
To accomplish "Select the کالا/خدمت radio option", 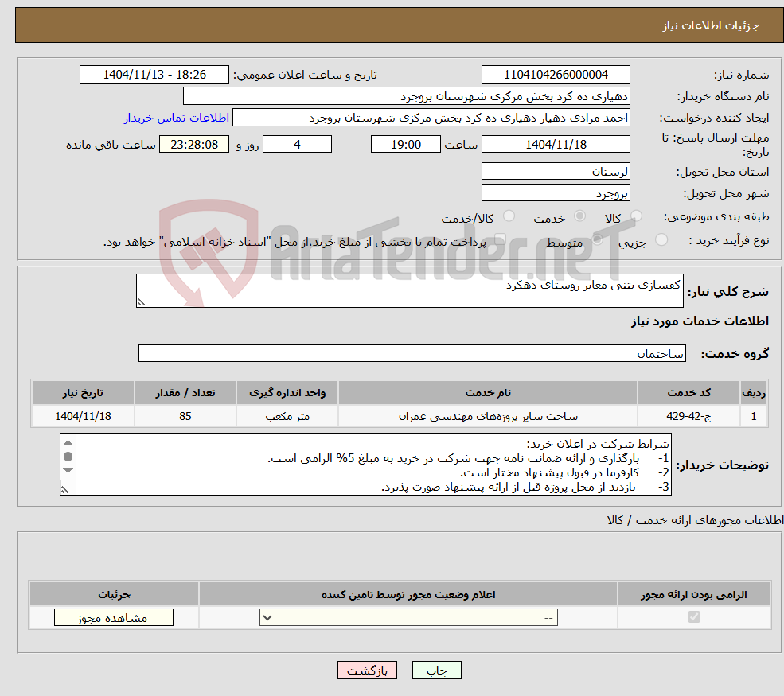I will [509, 216].
